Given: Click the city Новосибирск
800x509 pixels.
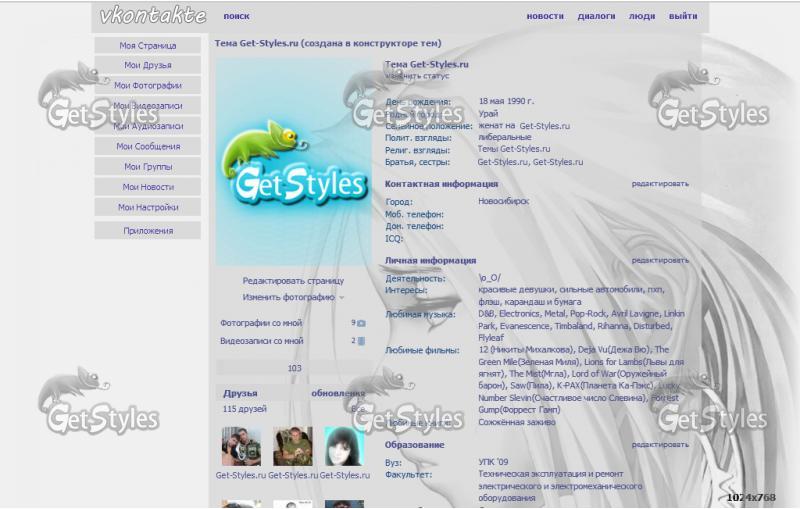Looking at the screenshot, I should [x=503, y=201].
